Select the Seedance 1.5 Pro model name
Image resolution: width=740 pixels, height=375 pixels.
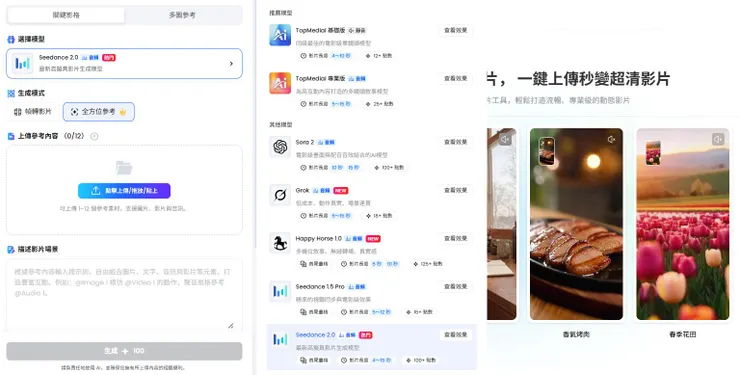point(320,287)
